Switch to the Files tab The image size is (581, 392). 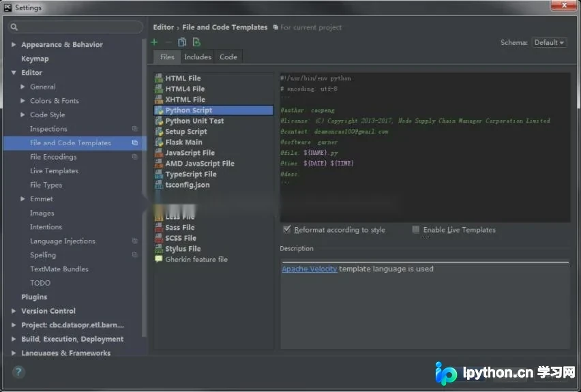tap(167, 57)
